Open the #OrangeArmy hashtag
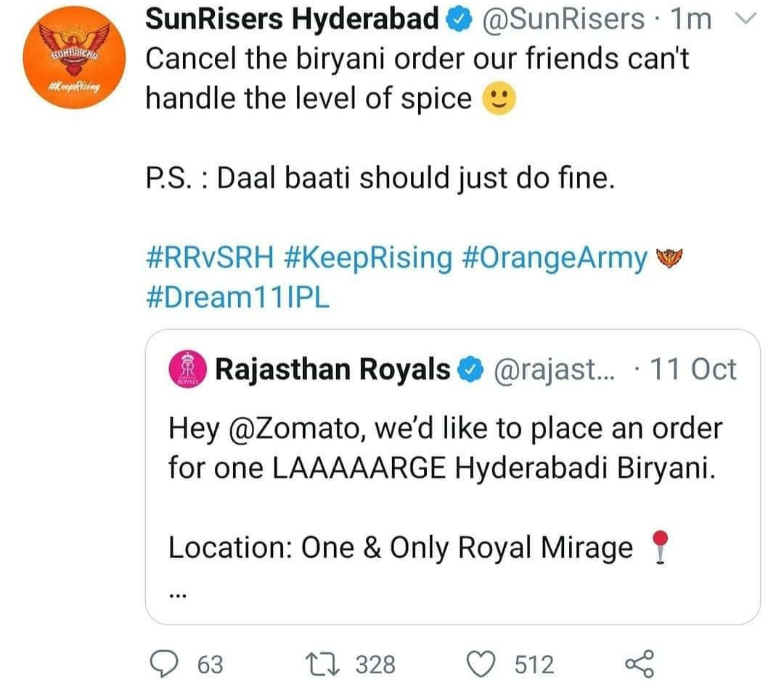The image size is (784, 693). click(553, 259)
